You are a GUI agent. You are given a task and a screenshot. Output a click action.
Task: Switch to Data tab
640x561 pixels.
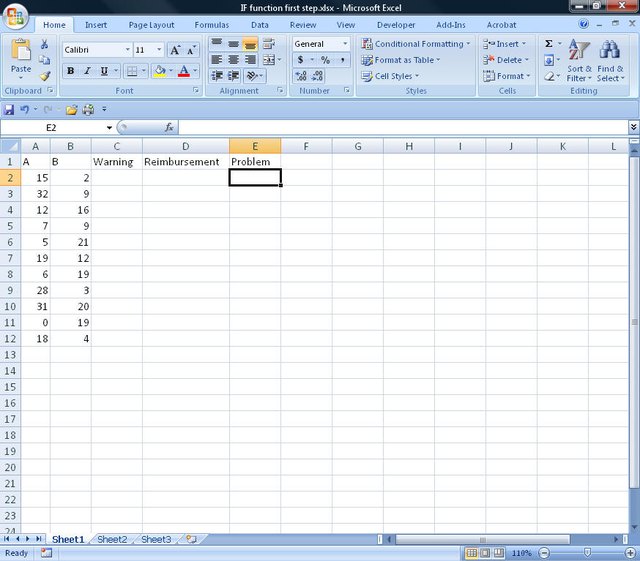point(260,25)
